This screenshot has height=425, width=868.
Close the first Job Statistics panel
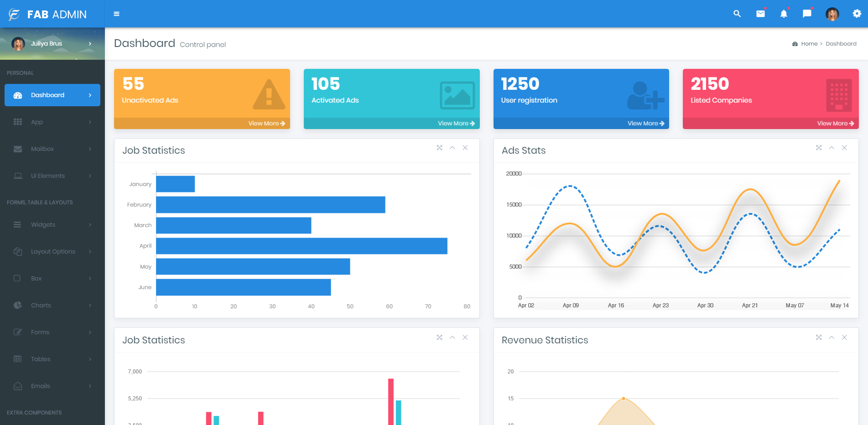tap(465, 148)
